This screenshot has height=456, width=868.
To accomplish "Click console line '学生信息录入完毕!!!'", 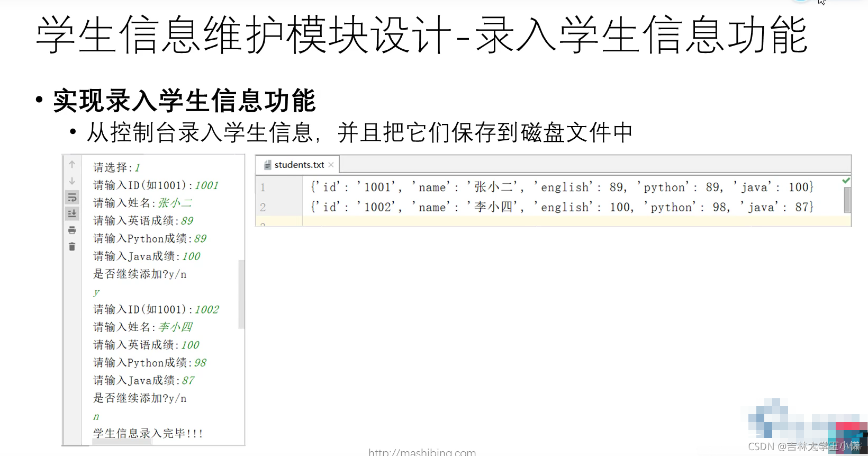I will pyautogui.click(x=148, y=433).
